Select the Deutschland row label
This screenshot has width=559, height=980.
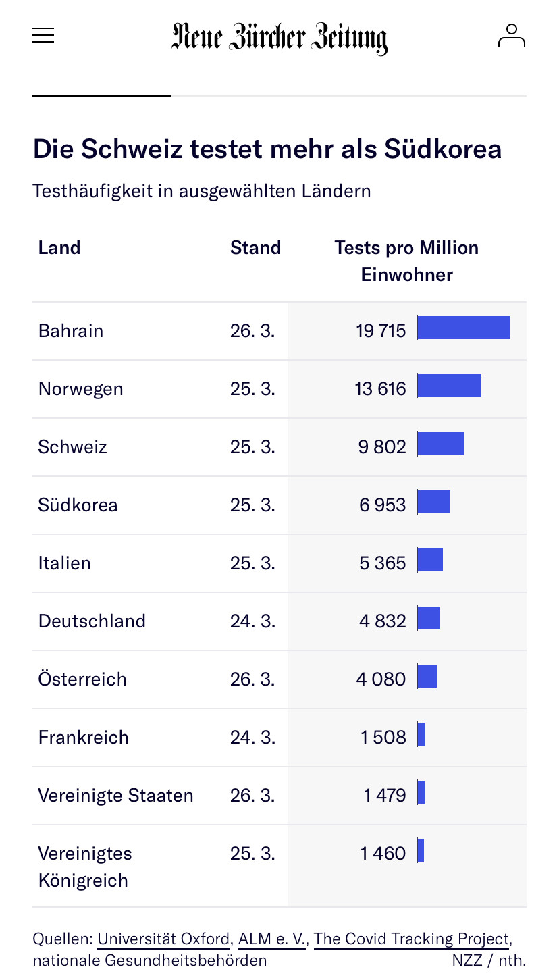pos(92,621)
